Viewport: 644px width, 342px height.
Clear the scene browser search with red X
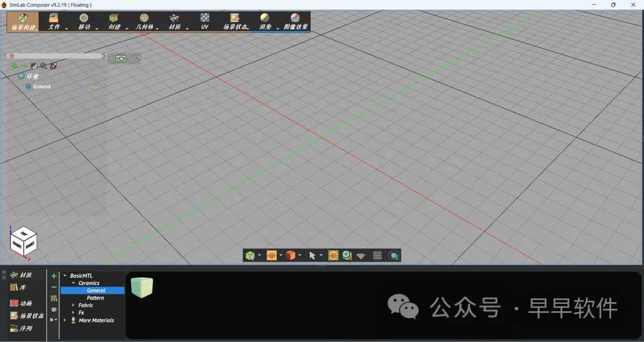tap(11, 56)
